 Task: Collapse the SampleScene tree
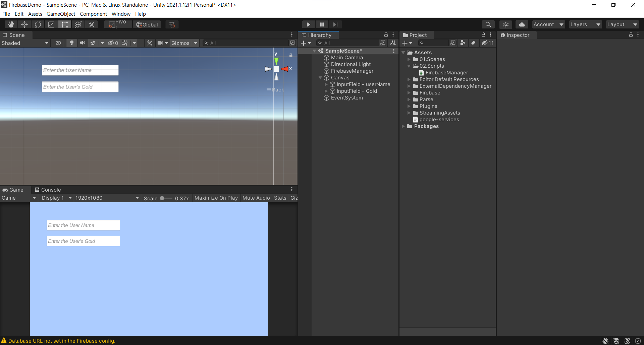tap(314, 51)
